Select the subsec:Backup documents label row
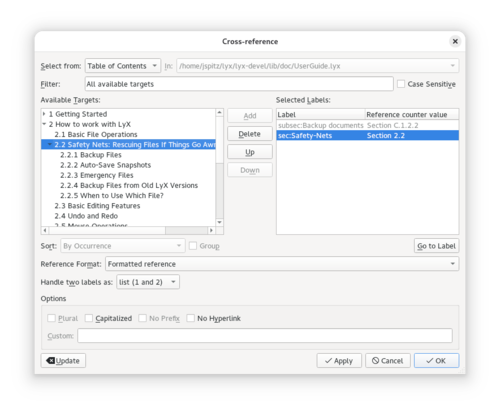Viewport: 500px width, 412px height. coord(367,125)
